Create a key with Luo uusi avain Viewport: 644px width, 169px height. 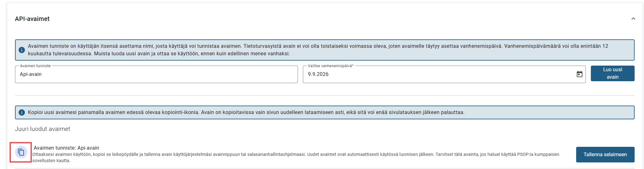[612, 73]
